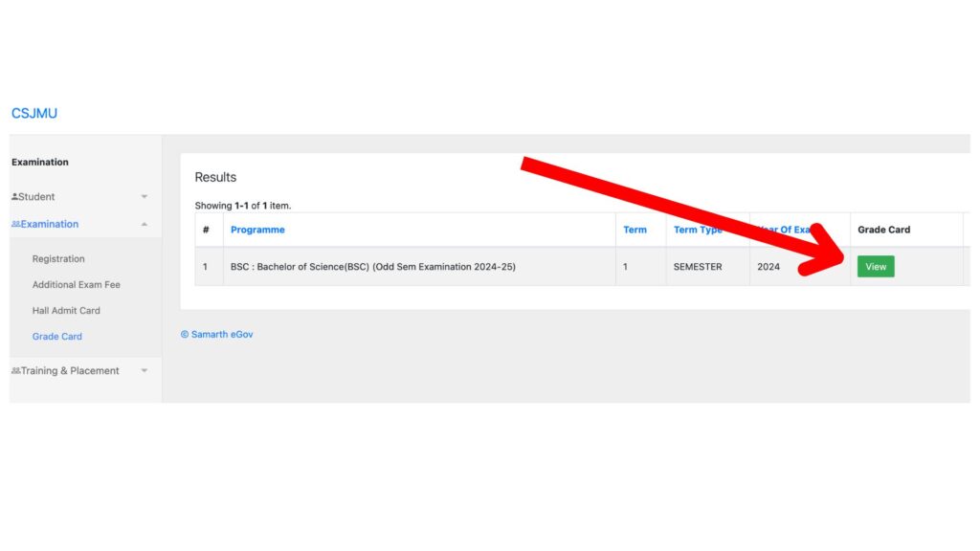This screenshot has height=551, width=980.
Task: Click the group icon beside Examination menu
Action: click(15, 224)
